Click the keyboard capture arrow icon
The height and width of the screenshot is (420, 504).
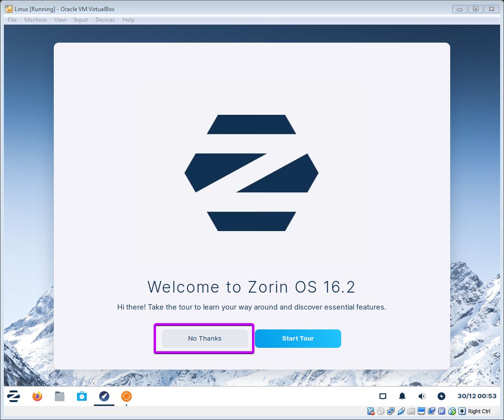[x=462, y=411]
